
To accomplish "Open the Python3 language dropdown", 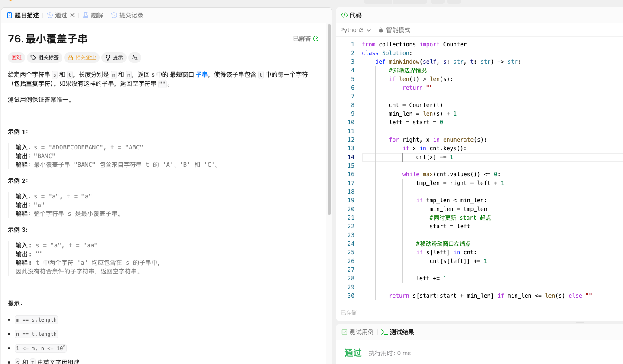I will tap(355, 30).
